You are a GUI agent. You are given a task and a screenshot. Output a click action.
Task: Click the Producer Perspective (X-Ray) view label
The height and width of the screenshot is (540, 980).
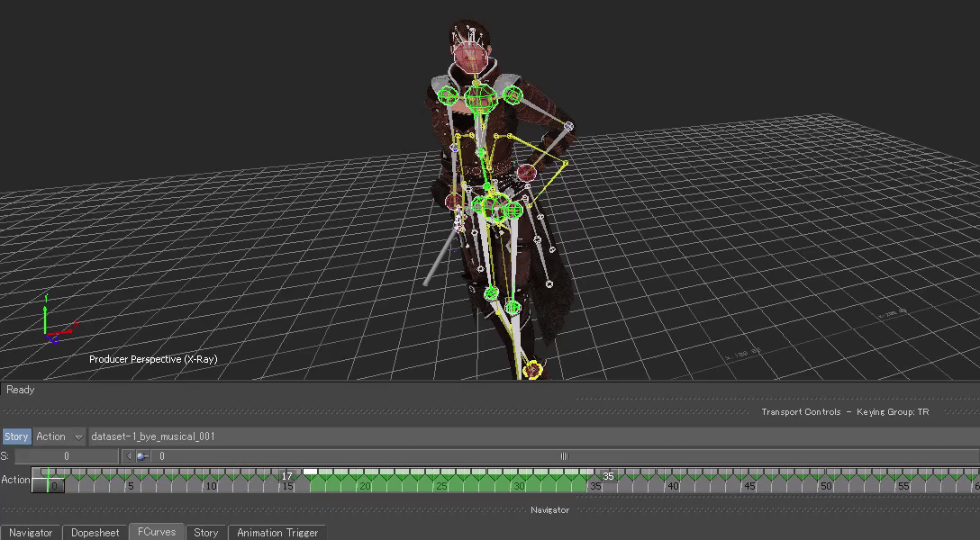153,359
